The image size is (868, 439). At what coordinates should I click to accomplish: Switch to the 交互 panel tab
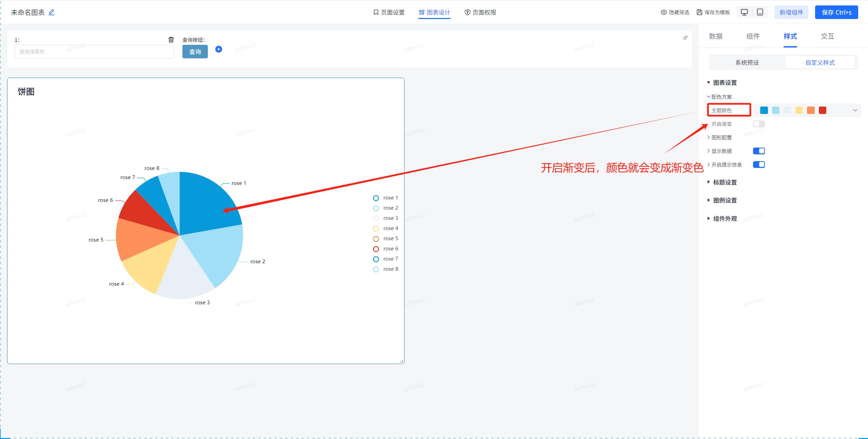(x=828, y=36)
